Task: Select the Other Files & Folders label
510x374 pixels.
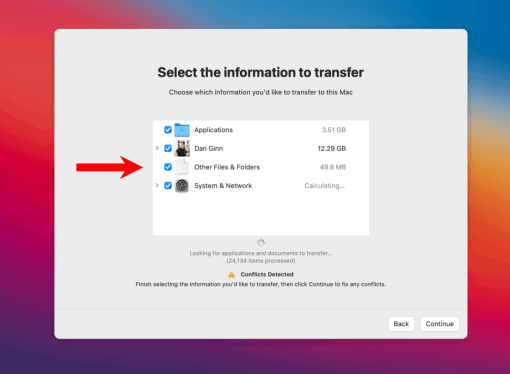Action: click(227, 167)
